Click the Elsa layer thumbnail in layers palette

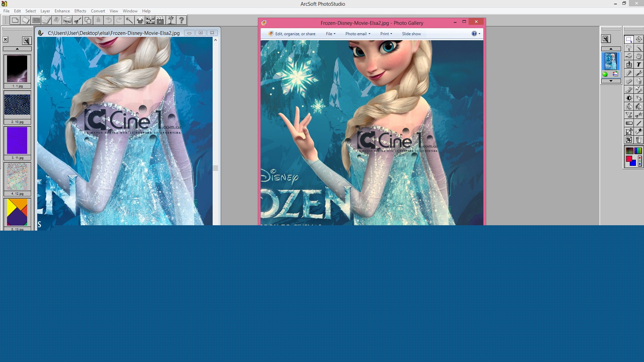[610, 61]
